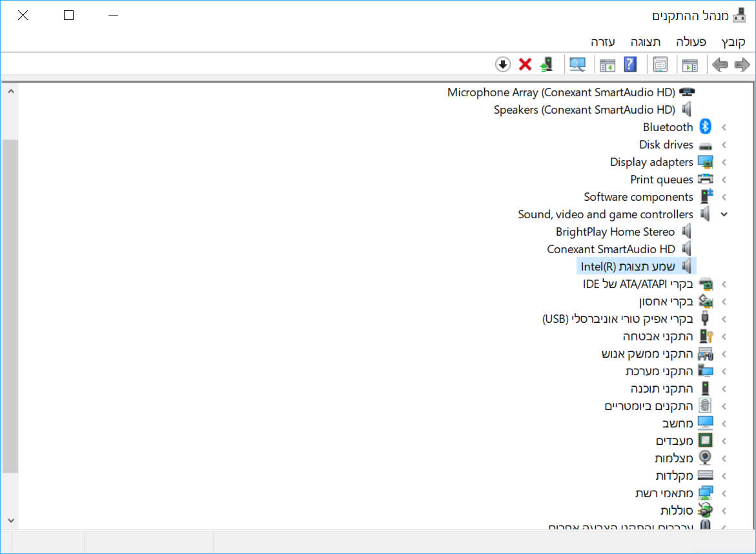Click the vertical scrollbar thumb
Image resolution: width=756 pixels, height=554 pixels.
[x=10, y=306]
